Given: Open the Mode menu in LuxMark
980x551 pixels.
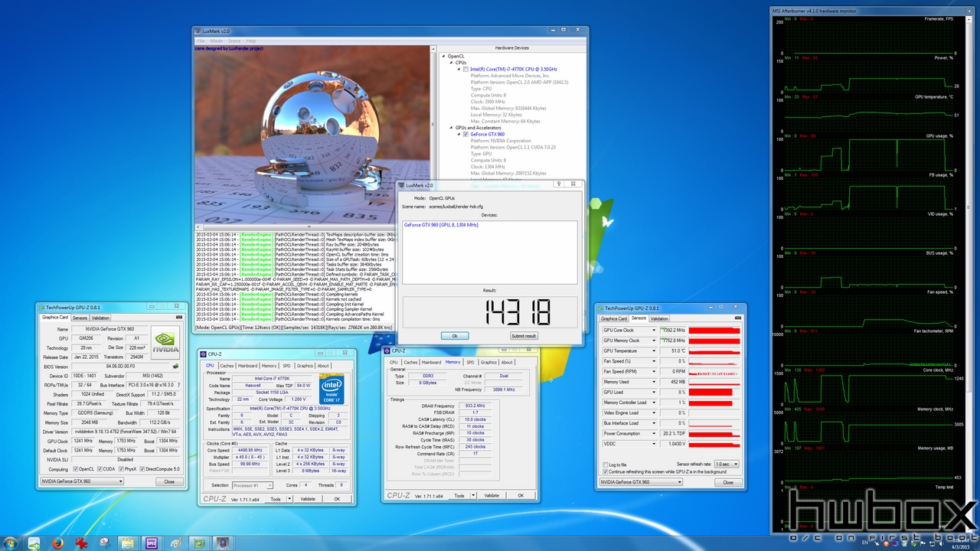Looking at the screenshot, I should (x=217, y=41).
